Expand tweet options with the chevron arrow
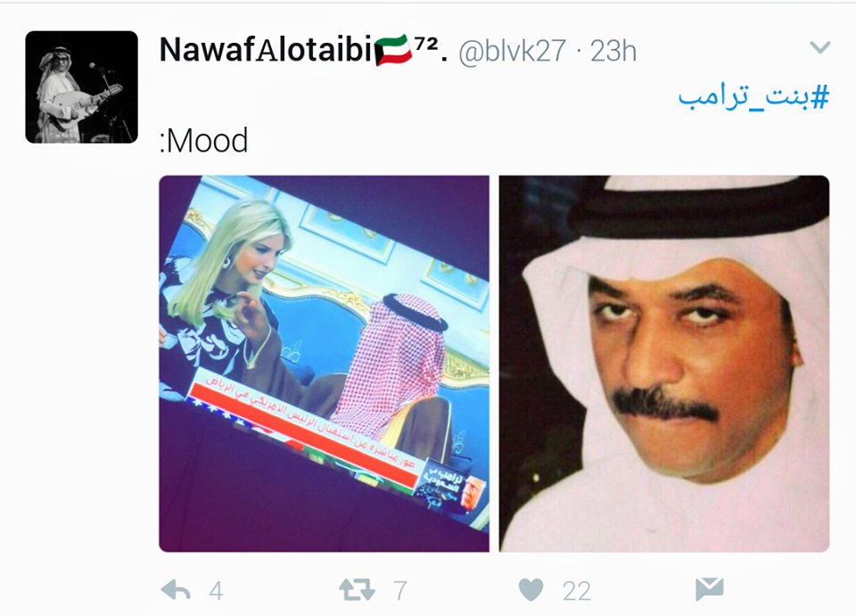The width and height of the screenshot is (856, 616). [820, 47]
